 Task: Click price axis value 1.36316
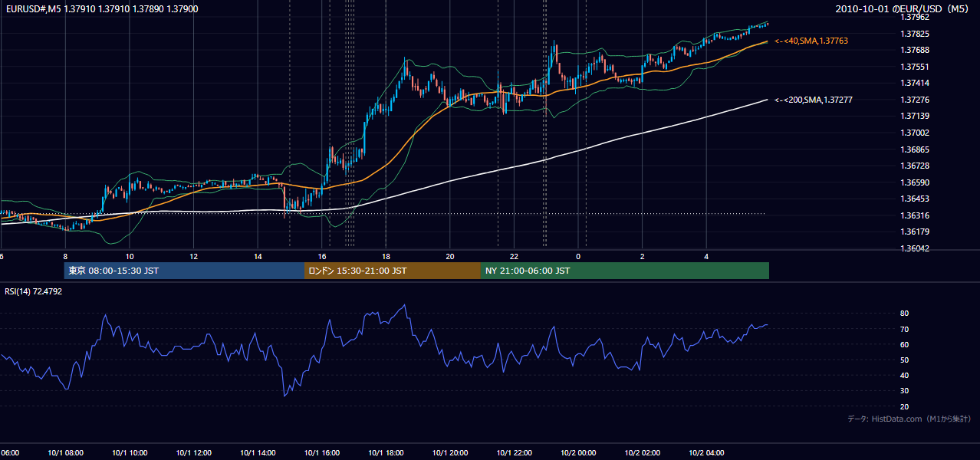coord(913,215)
